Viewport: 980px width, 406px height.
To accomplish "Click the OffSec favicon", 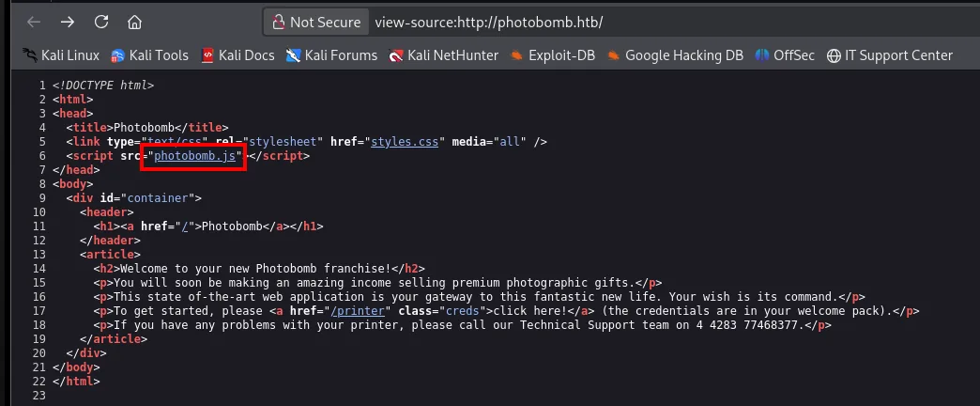I will [x=762, y=55].
